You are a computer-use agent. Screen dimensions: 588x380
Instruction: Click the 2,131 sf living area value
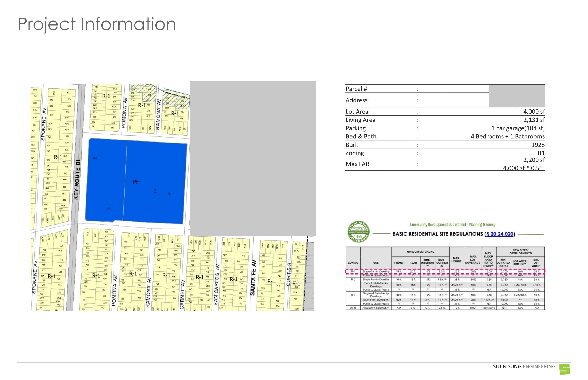click(x=534, y=120)
